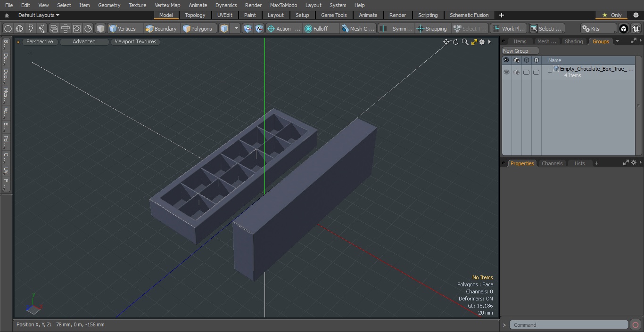Open the Kits dropdown
Viewport: 644px width, 332px height.
pyautogui.click(x=598, y=29)
